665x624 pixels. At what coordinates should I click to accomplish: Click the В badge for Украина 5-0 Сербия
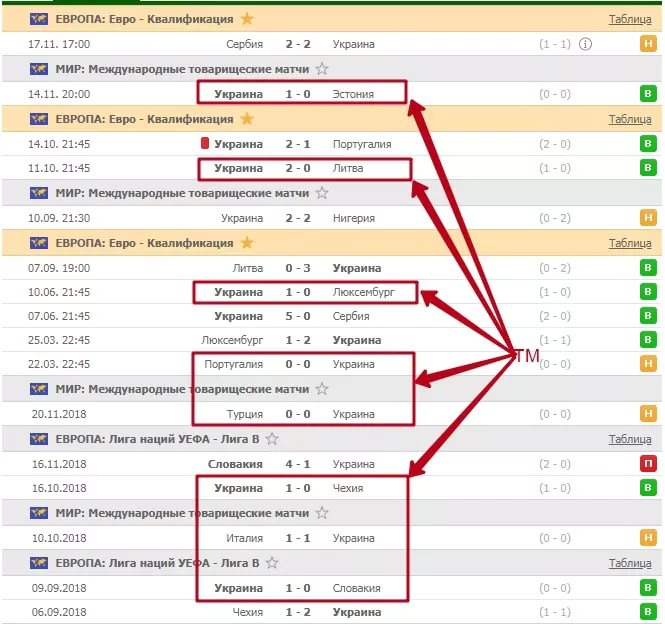pyautogui.click(x=648, y=316)
